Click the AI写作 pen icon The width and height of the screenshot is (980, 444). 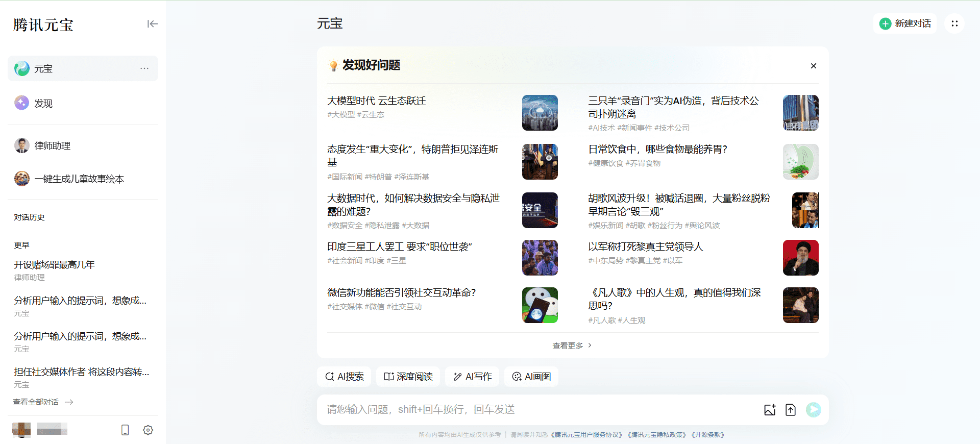coord(458,377)
